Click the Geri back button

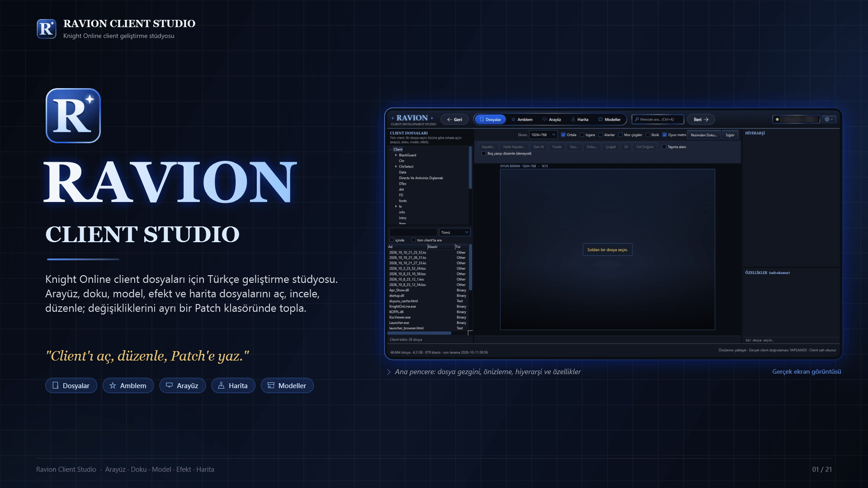coord(454,120)
